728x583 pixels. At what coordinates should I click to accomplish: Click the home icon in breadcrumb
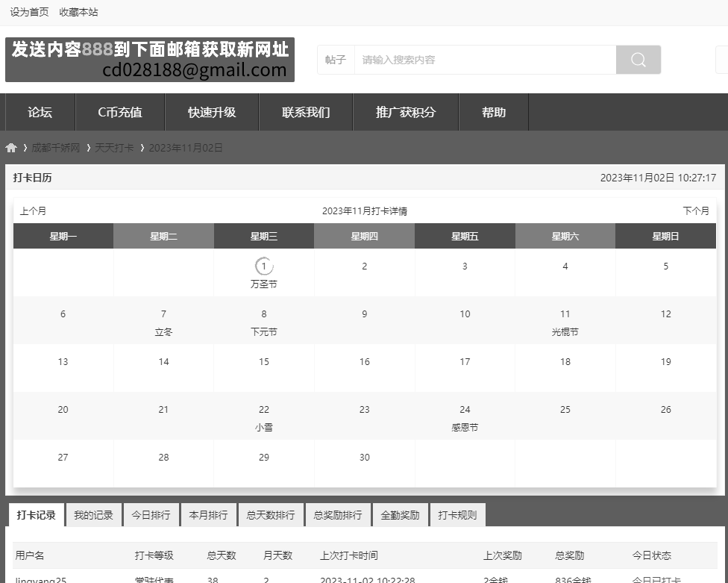(11, 148)
